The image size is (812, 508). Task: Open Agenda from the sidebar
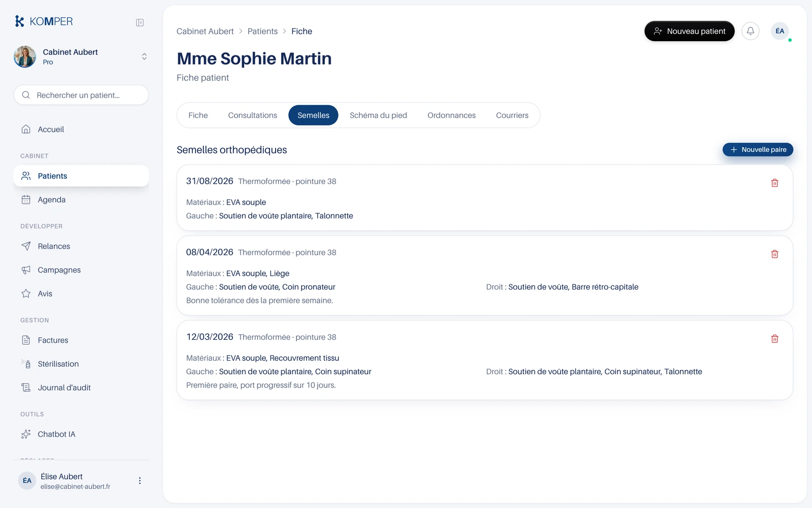[x=81, y=200]
